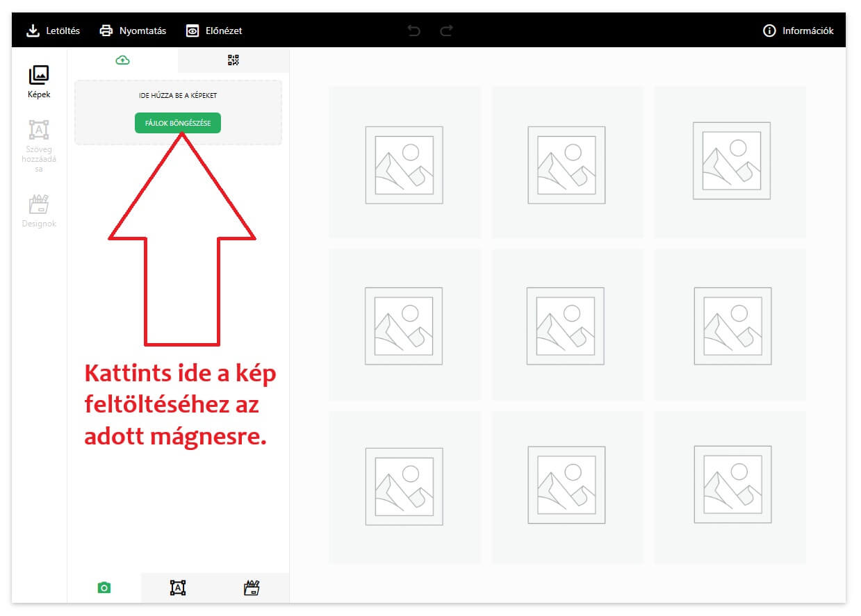Select the Képek sidebar icon
Image resolution: width=861 pixels, height=616 pixels.
point(39,81)
